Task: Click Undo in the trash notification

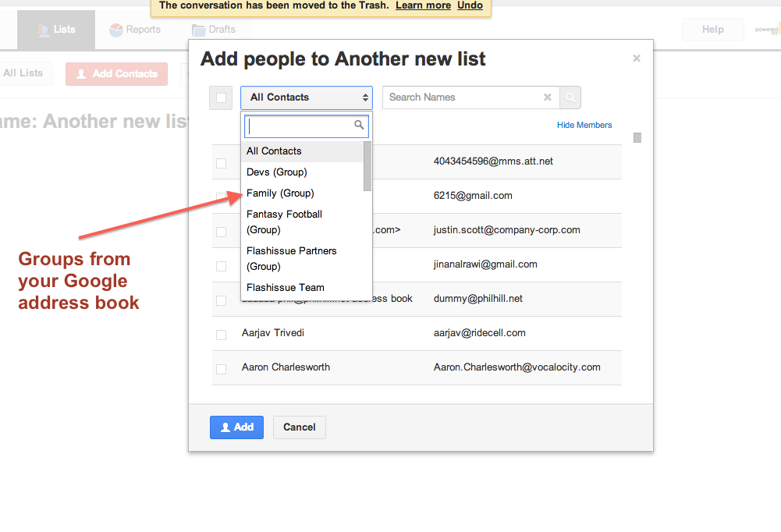Action: coord(470,5)
